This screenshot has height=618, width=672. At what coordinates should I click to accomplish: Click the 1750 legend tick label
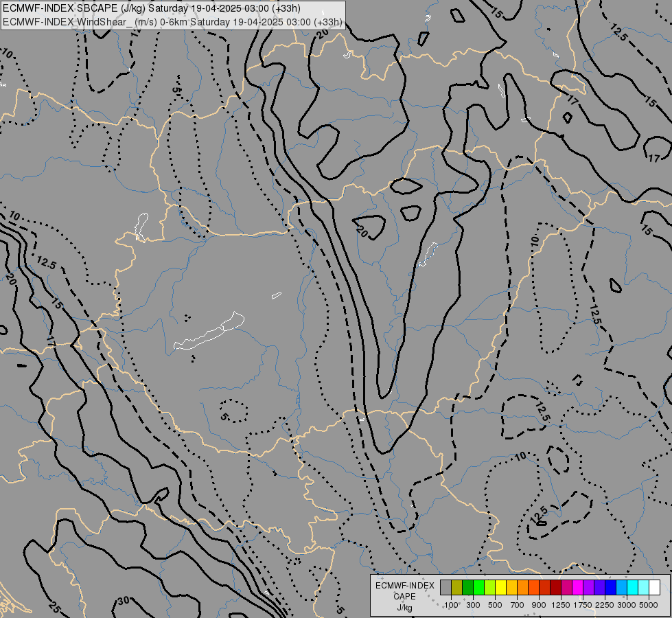[x=583, y=605]
